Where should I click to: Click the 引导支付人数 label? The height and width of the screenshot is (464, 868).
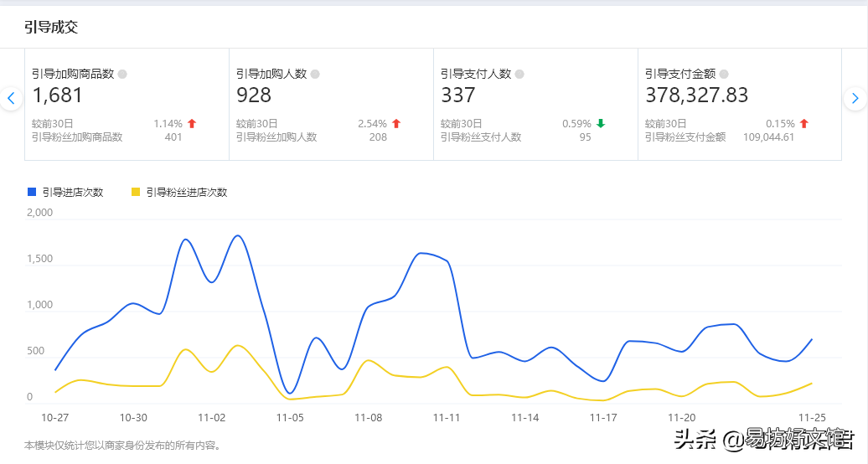click(476, 75)
